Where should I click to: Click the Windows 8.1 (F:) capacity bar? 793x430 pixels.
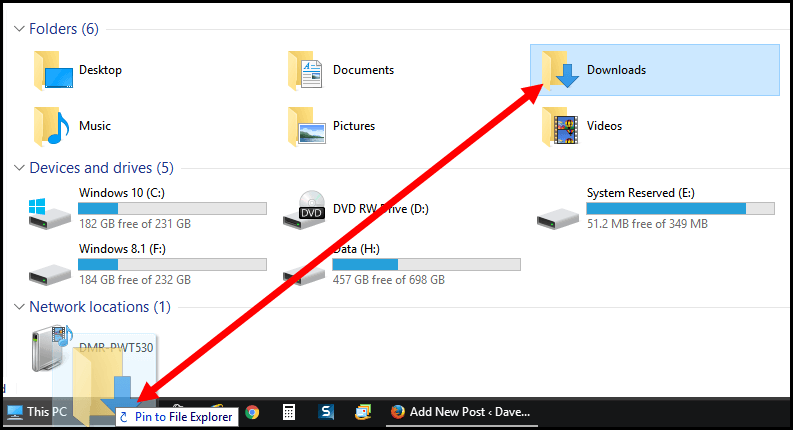[172, 264]
